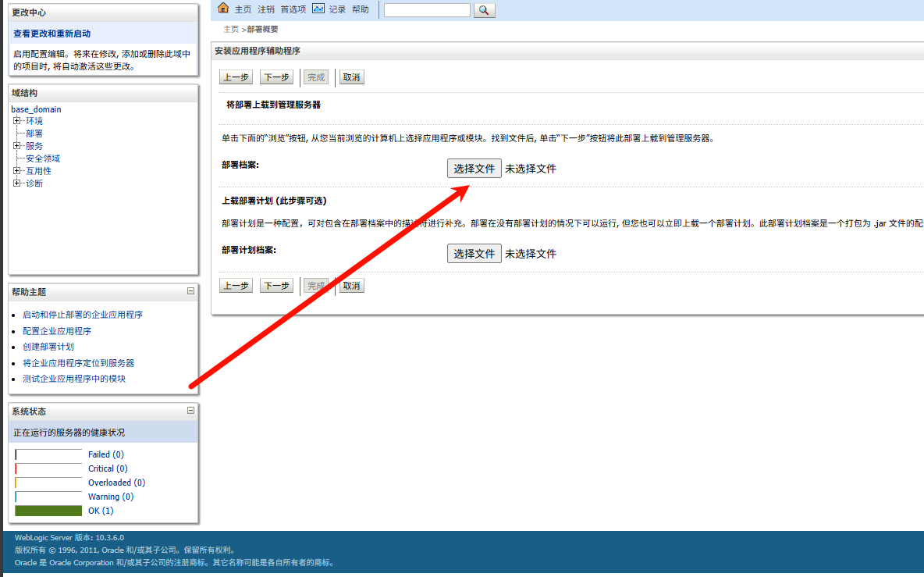Expand the 诊断 tree node

point(16,183)
